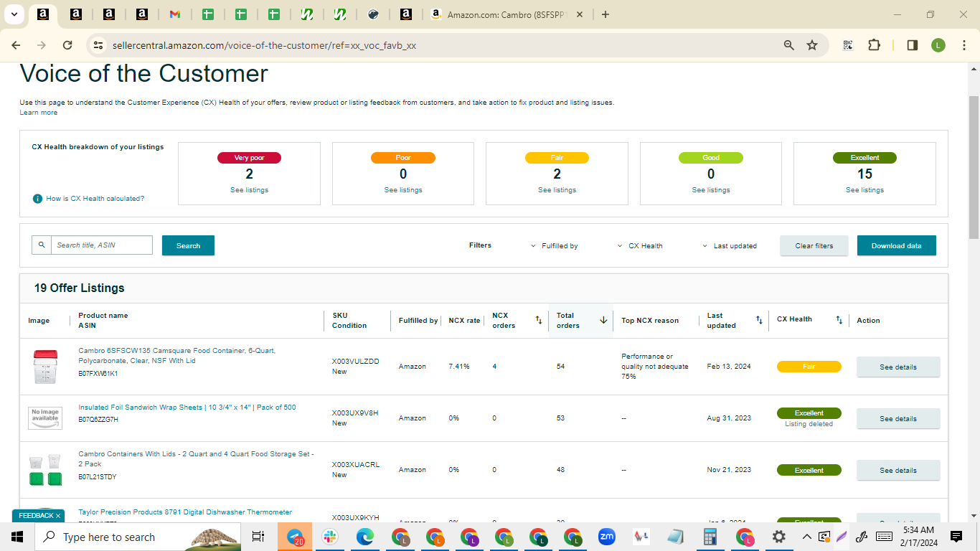Click the ASIN B07FXW61K1

point(98,374)
